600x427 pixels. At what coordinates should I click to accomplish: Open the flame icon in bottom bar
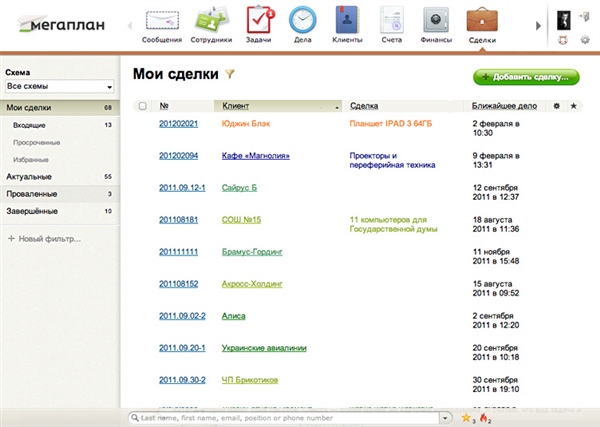click(x=483, y=418)
